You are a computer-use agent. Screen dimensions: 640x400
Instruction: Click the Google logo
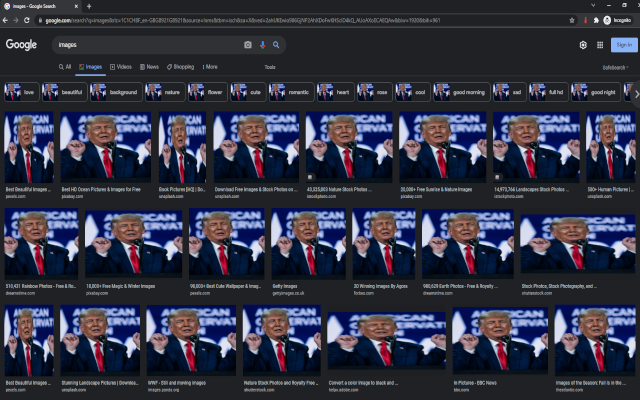(21, 44)
